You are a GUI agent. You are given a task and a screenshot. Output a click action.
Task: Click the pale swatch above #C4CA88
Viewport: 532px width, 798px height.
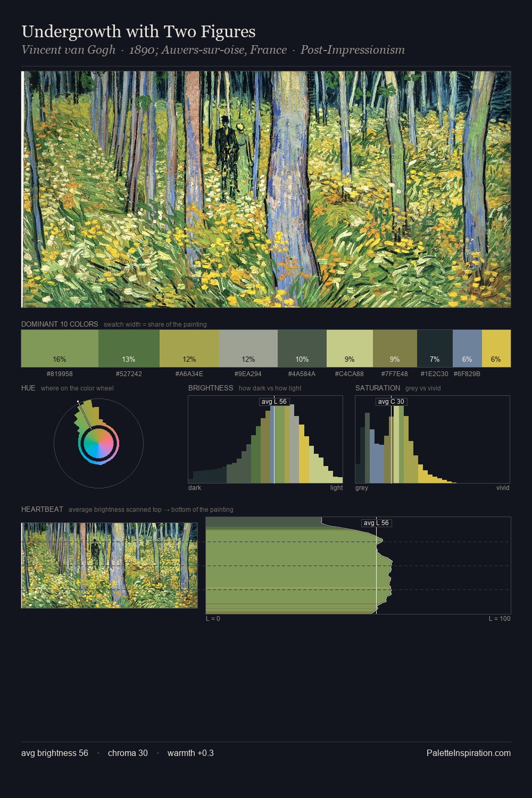coord(350,348)
